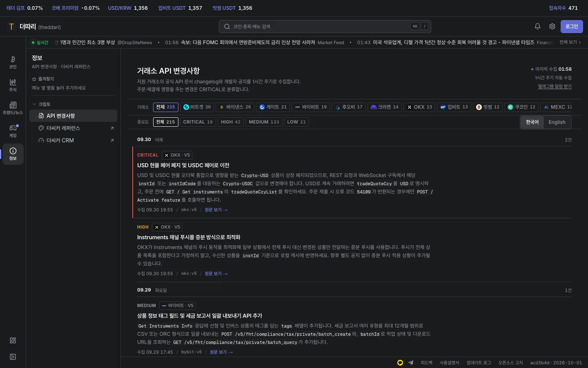Select 전체 215 in 거래소 filter
Image resolution: width=588 pixels, height=368 pixels.
click(x=166, y=107)
